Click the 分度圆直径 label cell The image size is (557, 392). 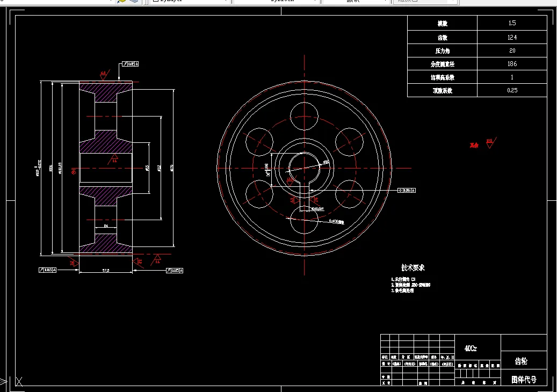442,64
